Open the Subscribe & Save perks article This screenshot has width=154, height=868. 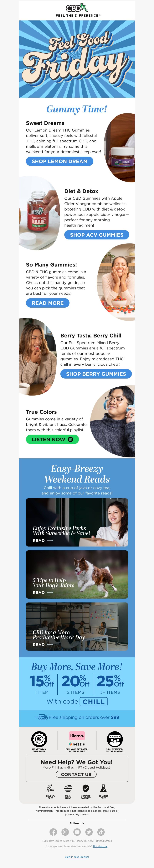pos(77,522)
